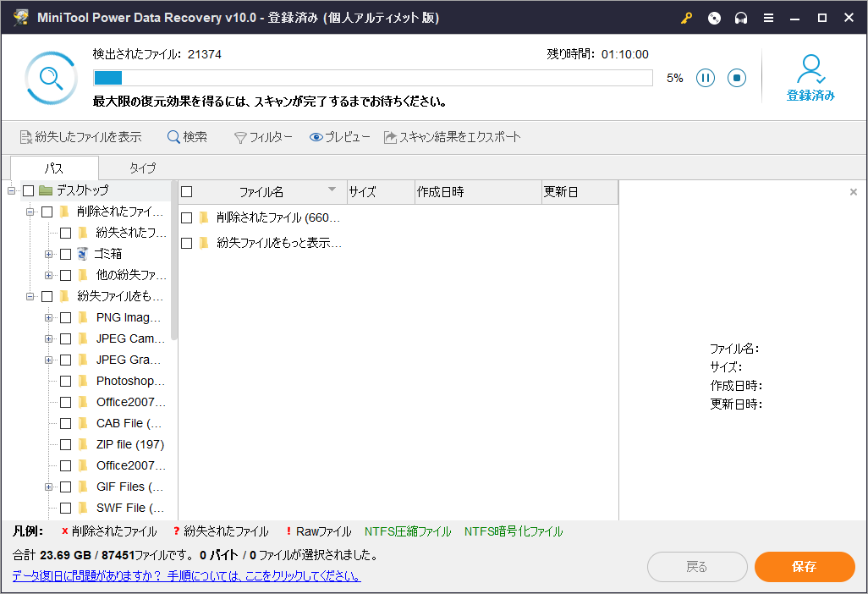Open the 検索 search tool
This screenshot has height=594, width=868.
click(186, 137)
